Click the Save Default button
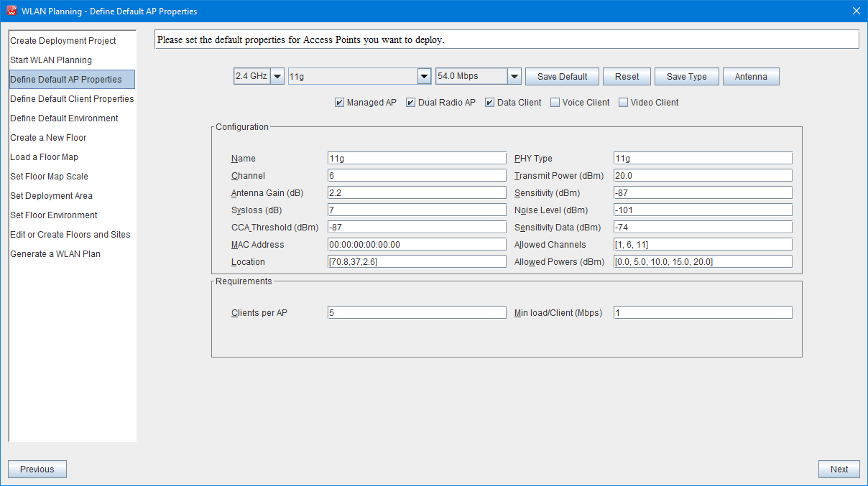This screenshot has height=486, width=868. (x=563, y=77)
